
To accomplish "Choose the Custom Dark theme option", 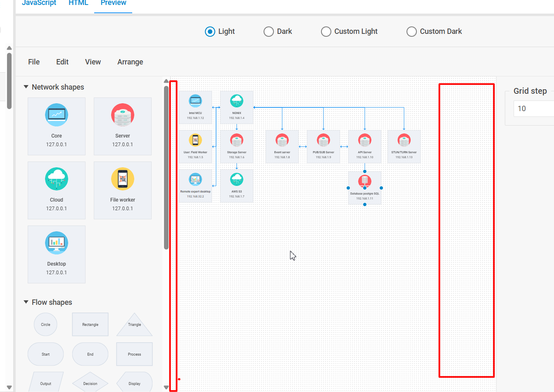I will coord(411,32).
